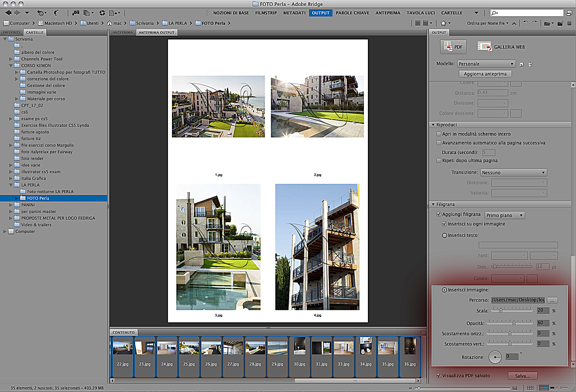Click the trash delete icon
Screen dimensions: 576x392
[x=569, y=23]
